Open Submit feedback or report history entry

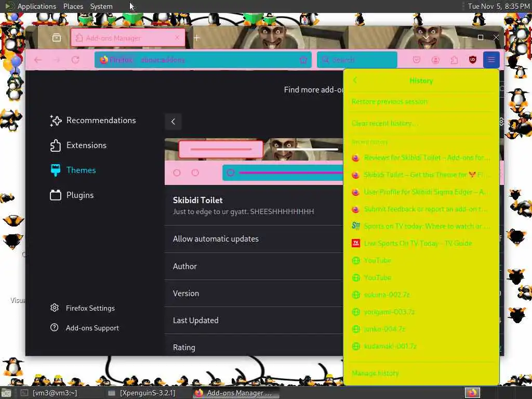[421, 209]
